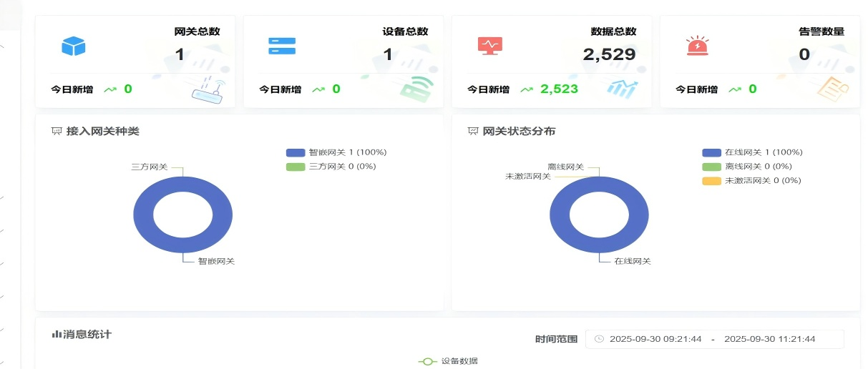Open the end time 2025-09-30 11:21:44 picker
Screen dimensions: 868x369
point(769,339)
